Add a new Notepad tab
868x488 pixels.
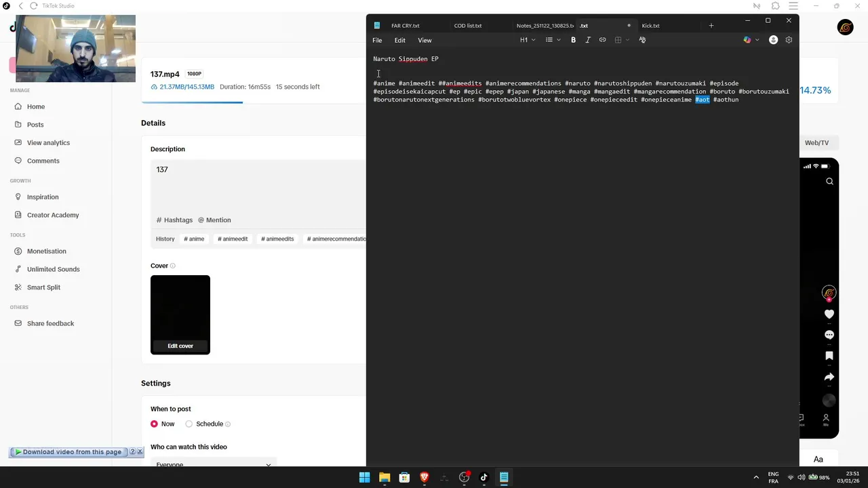711,26
